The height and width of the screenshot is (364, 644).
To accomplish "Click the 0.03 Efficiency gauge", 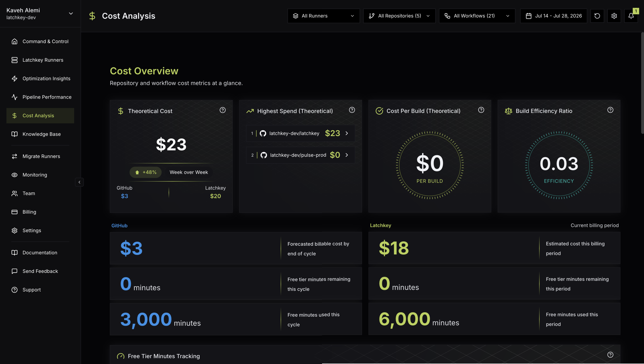I will pyautogui.click(x=559, y=165).
